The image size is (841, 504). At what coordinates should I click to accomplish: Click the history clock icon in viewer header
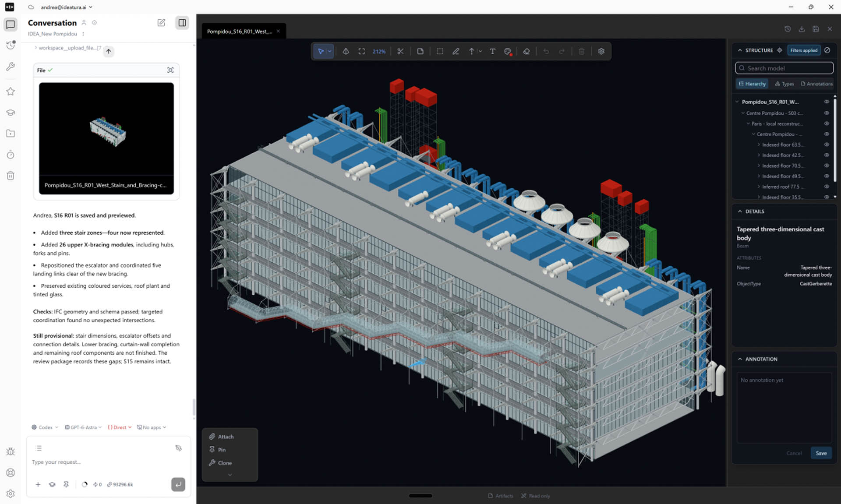788,29
